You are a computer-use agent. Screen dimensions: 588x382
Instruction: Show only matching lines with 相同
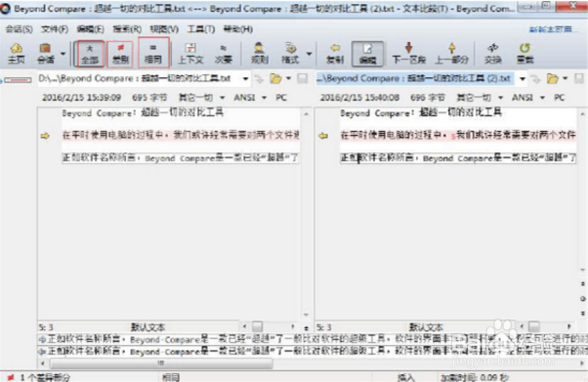[153, 54]
